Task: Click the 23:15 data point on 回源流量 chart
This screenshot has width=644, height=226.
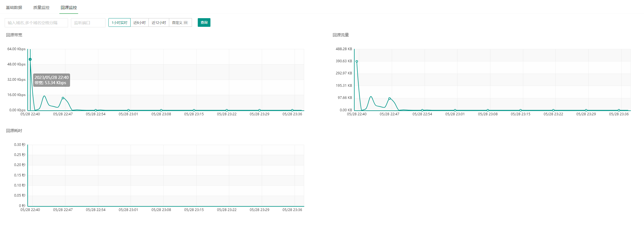Action: tap(520, 110)
